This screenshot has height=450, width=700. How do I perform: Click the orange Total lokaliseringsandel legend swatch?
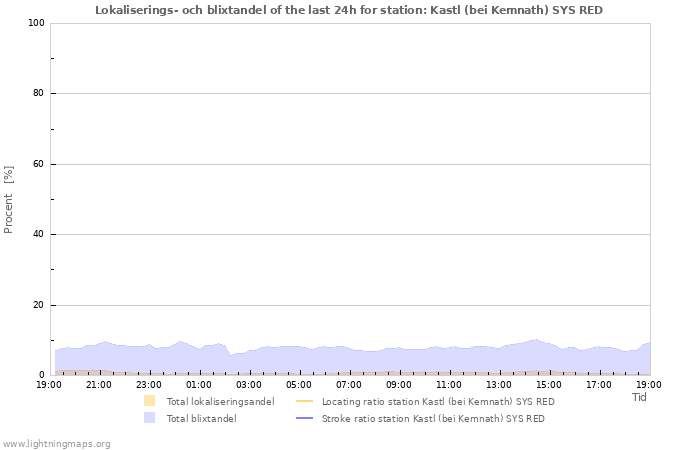149,401
